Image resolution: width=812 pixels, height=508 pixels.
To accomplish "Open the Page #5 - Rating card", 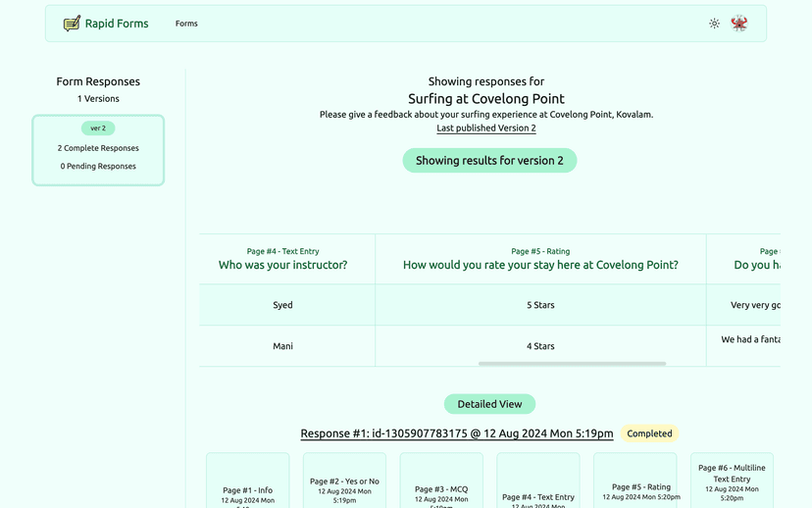I will (634, 485).
